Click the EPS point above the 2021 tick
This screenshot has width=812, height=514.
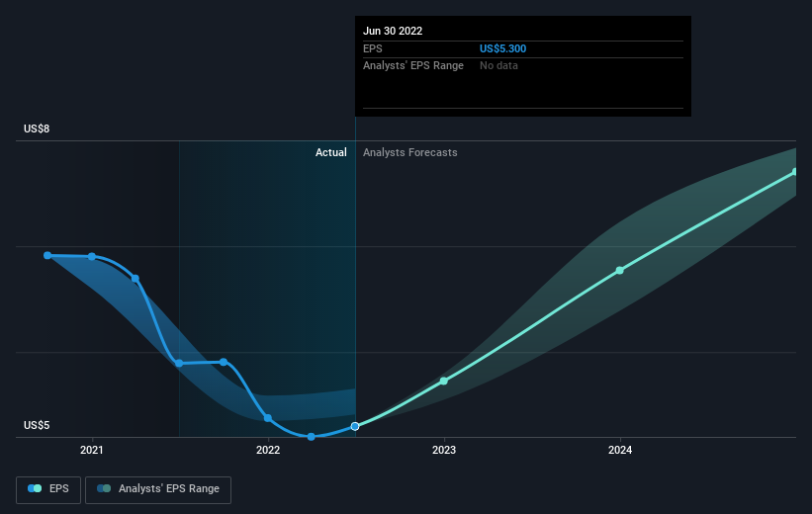tap(92, 257)
